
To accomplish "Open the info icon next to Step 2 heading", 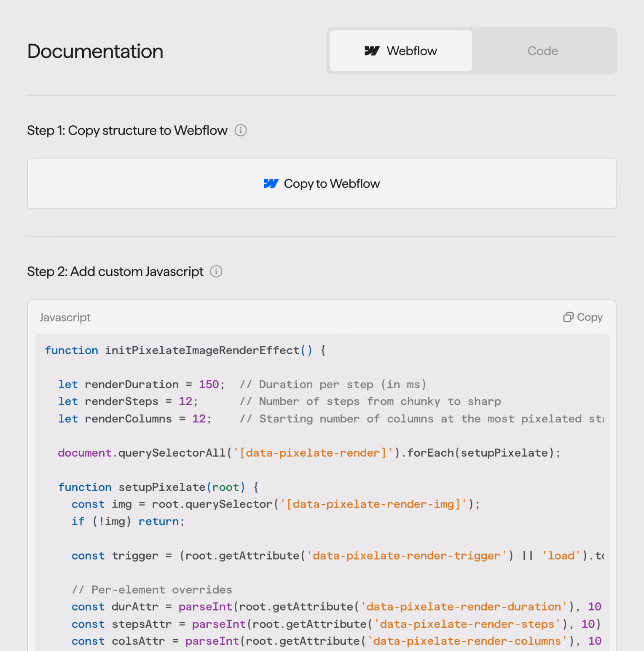I will [x=216, y=272].
